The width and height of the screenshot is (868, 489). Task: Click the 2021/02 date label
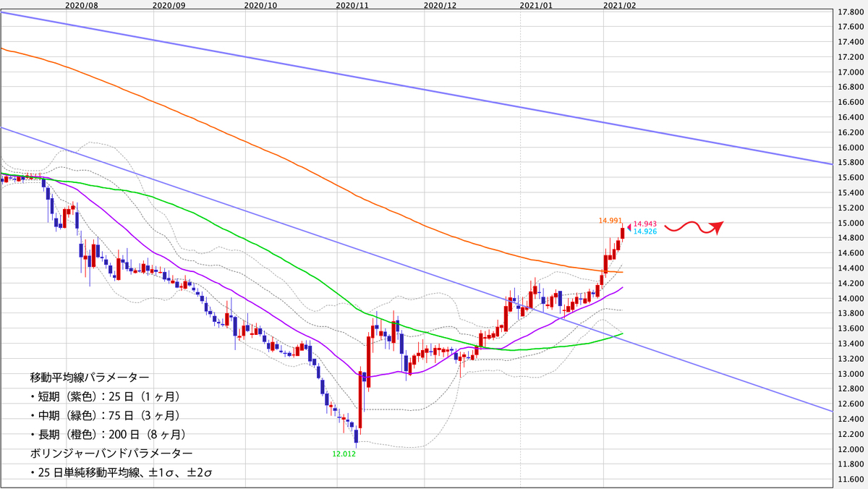619,4
